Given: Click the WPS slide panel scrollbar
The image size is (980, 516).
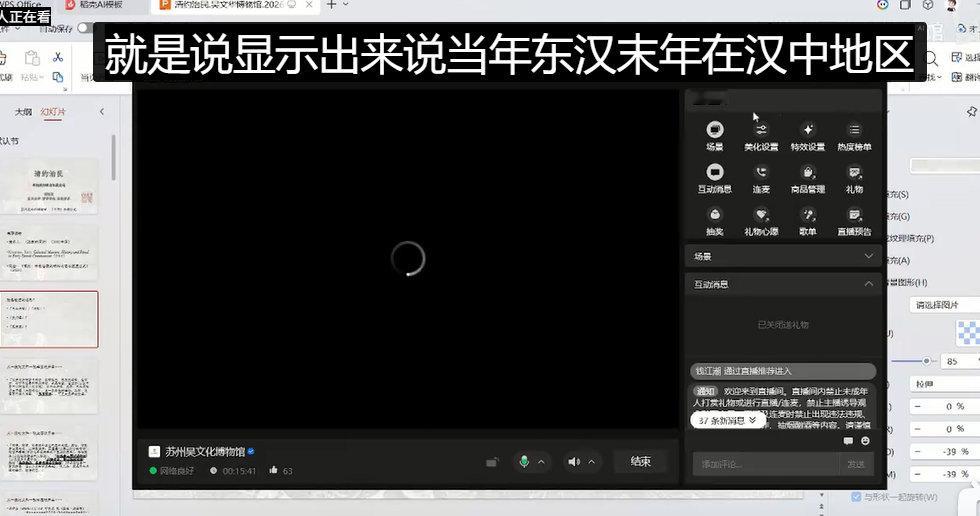Looking at the screenshot, I should [x=114, y=158].
